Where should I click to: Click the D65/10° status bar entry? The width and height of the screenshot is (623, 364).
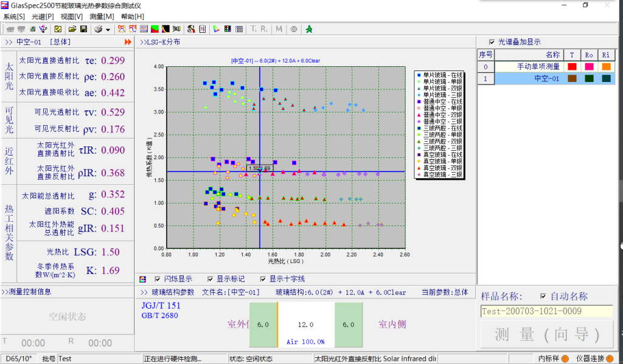(19, 359)
